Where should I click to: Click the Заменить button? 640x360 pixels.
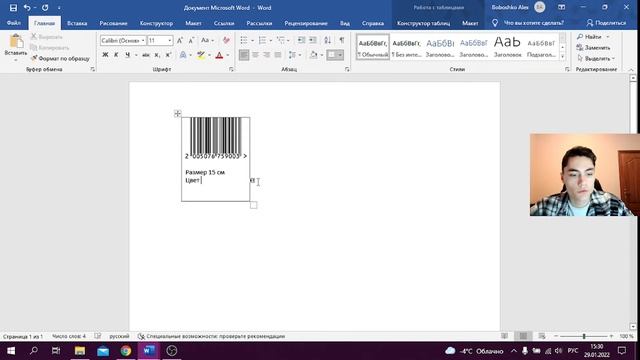tap(593, 48)
